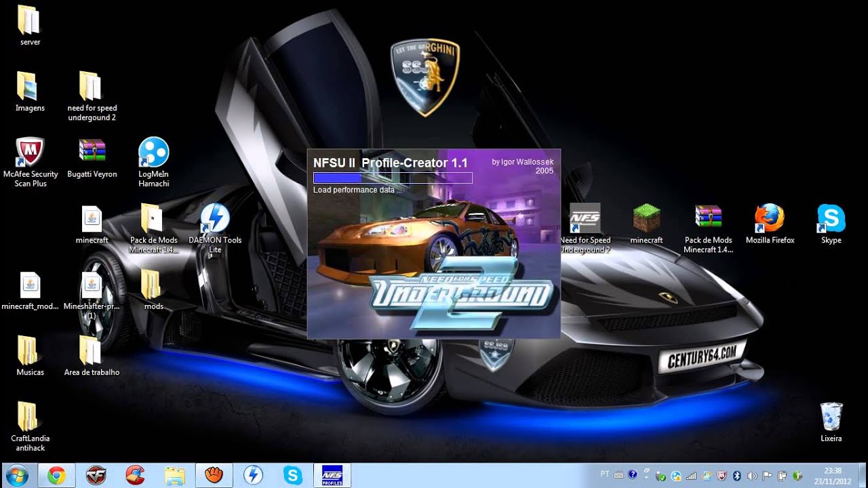Open the Musicas folder
The width and height of the screenshot is (868, 488).
click(x=30, y=356)
